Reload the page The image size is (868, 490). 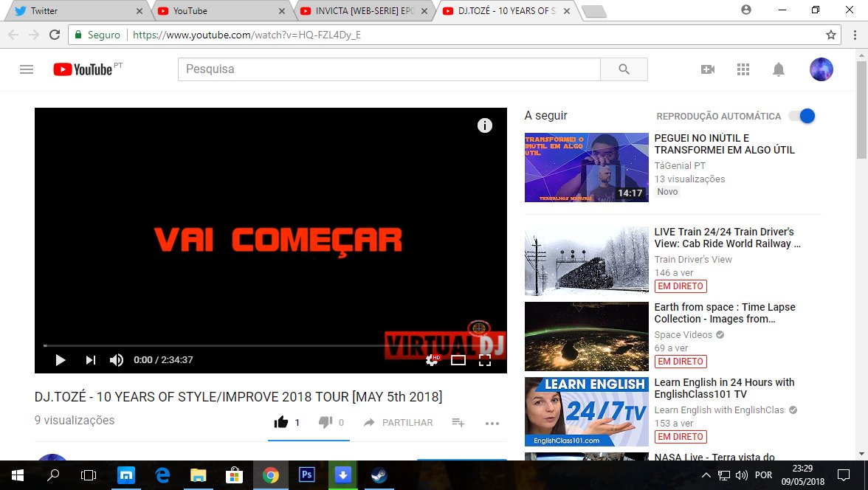55,35
